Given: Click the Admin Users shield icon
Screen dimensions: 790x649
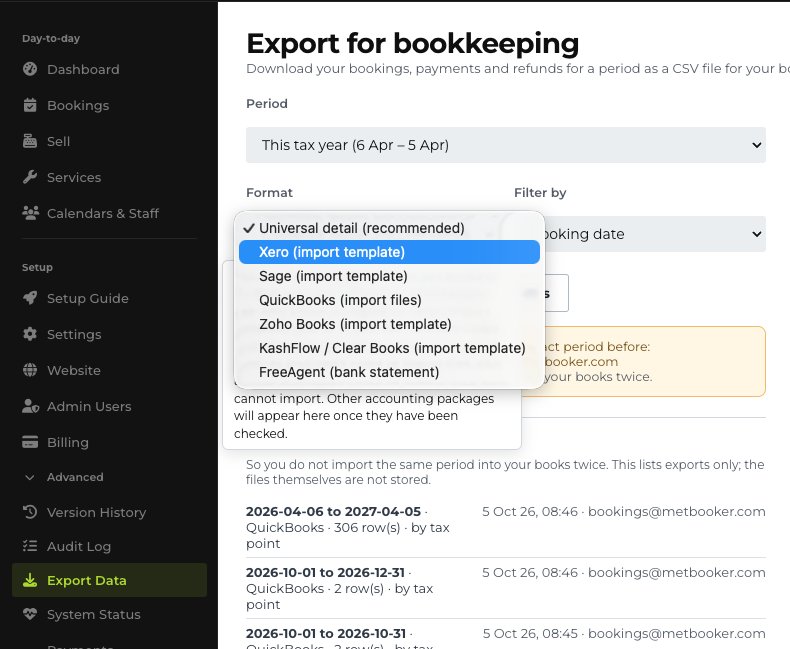Looking at the screenshot, I should [x=31, y=406].
